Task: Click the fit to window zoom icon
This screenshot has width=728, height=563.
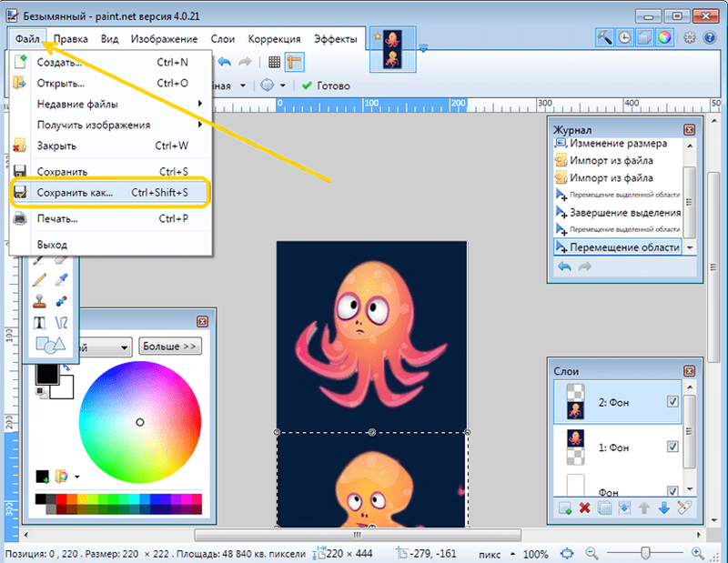Action: click(x=567, y=553)
